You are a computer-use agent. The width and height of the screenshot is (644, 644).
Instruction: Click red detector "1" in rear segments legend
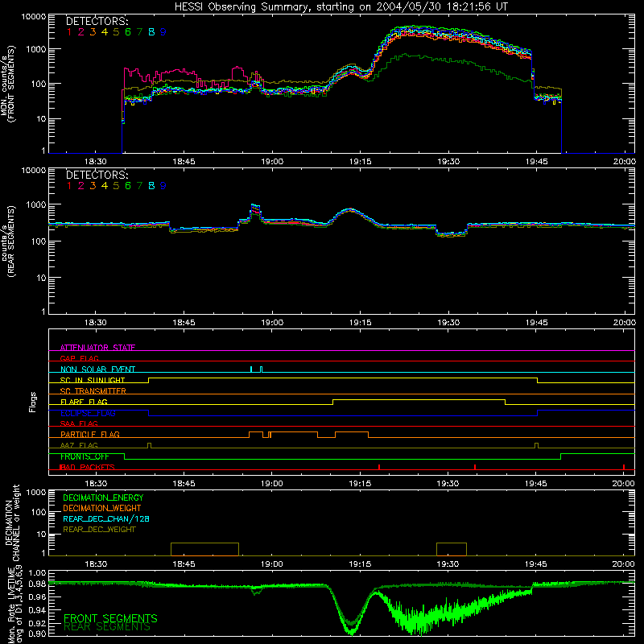coord(69,186)
